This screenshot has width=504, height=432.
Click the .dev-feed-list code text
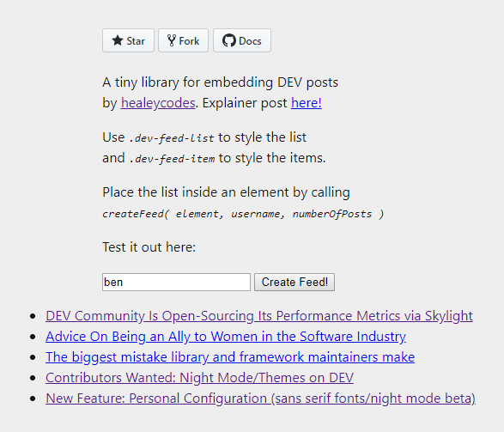[x=172, y=138]
